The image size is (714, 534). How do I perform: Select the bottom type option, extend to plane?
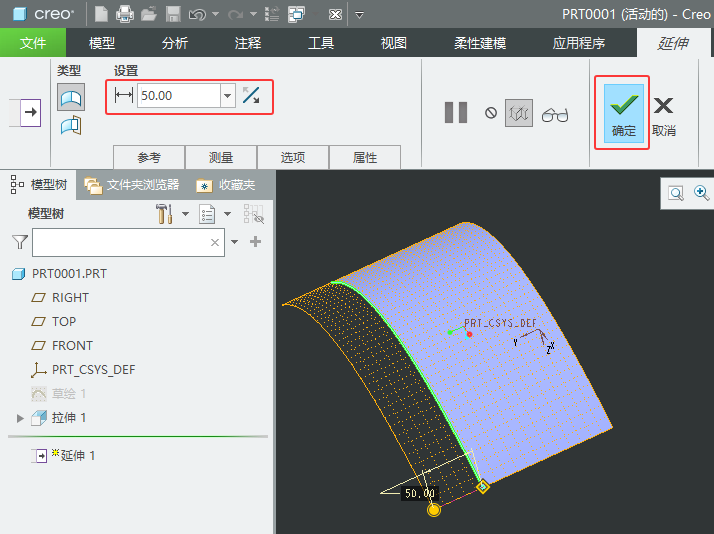(71, 125)
